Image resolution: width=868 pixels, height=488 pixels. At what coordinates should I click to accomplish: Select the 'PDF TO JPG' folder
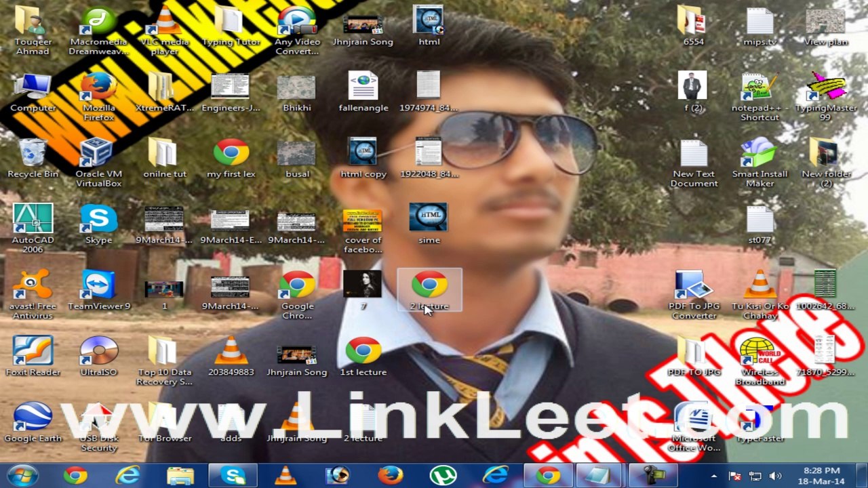(x=693, y=357)
